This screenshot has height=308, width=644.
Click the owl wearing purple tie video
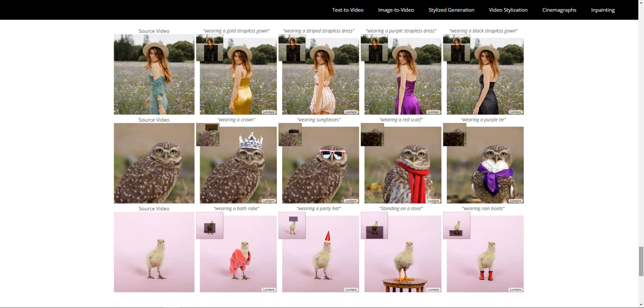coord(484,163)
